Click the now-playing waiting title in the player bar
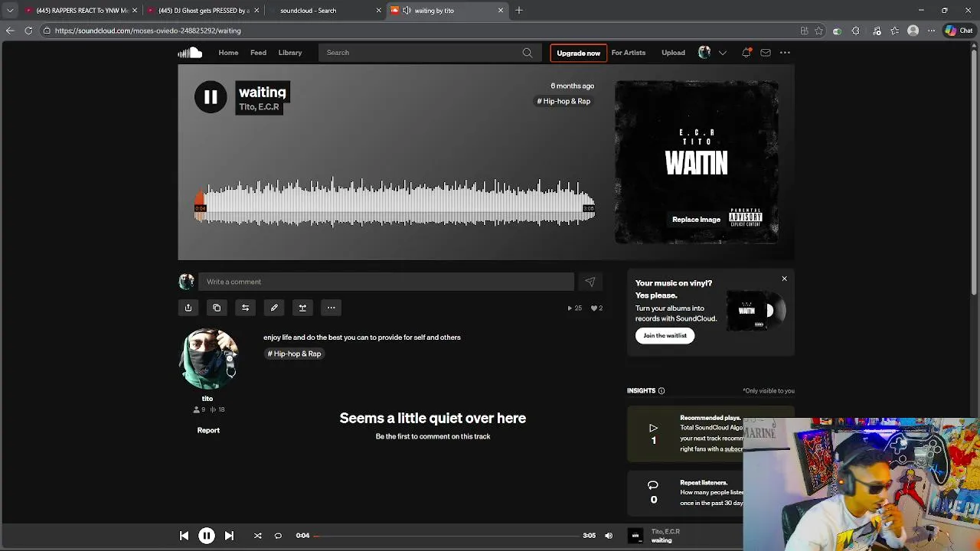 click(661, 540)
